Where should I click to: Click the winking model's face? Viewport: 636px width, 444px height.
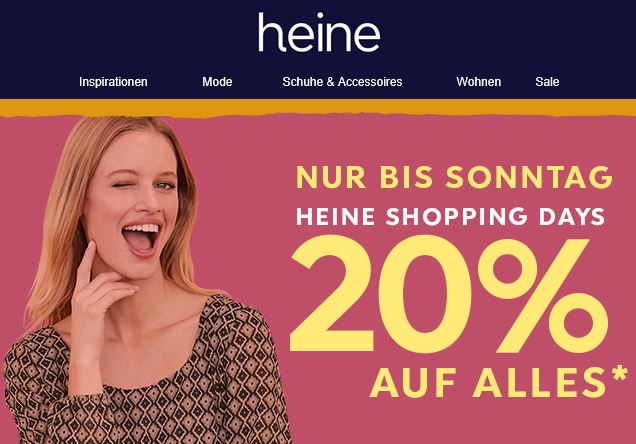point(134,203)
